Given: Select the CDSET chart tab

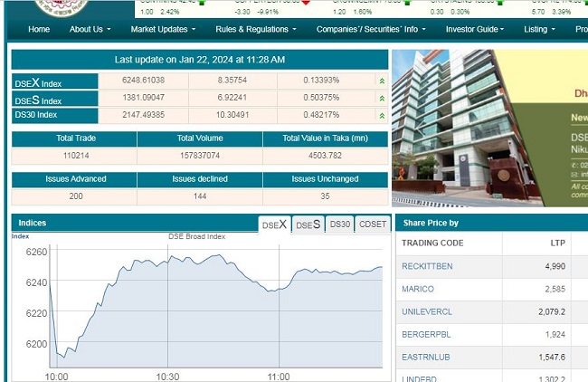Looking at the screenshot, I should (x=372, y=224).
